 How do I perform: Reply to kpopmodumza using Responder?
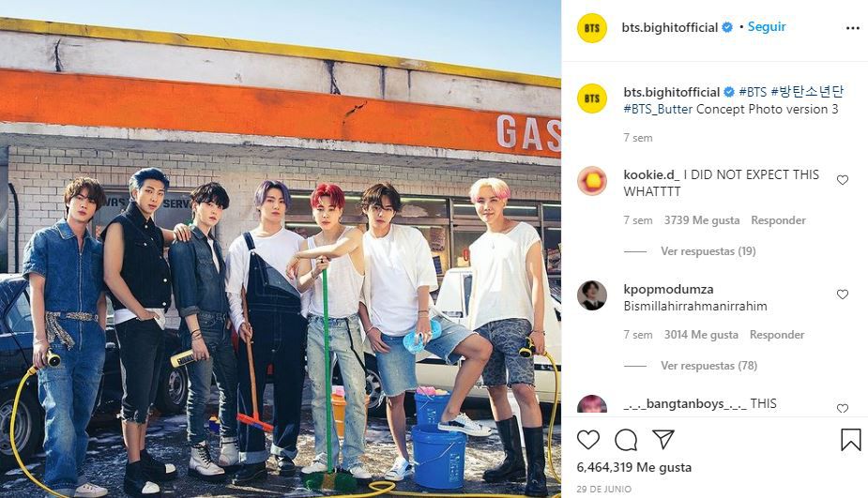[777, 335]
